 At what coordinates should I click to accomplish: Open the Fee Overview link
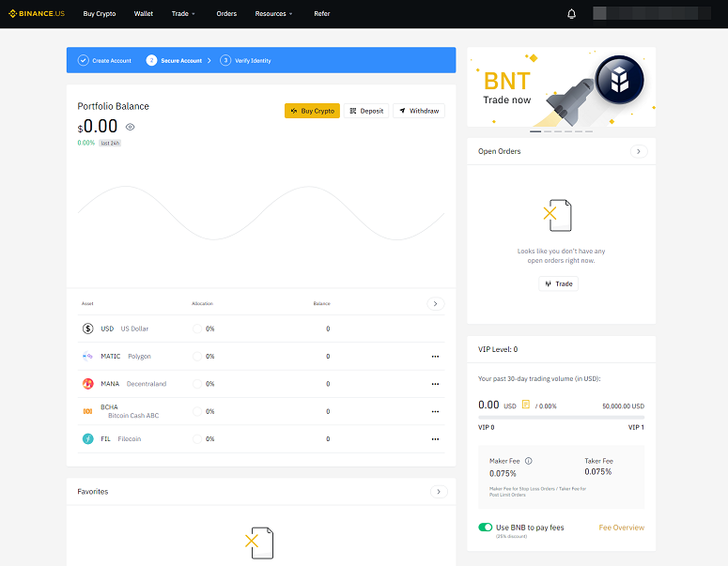(621, 528)
